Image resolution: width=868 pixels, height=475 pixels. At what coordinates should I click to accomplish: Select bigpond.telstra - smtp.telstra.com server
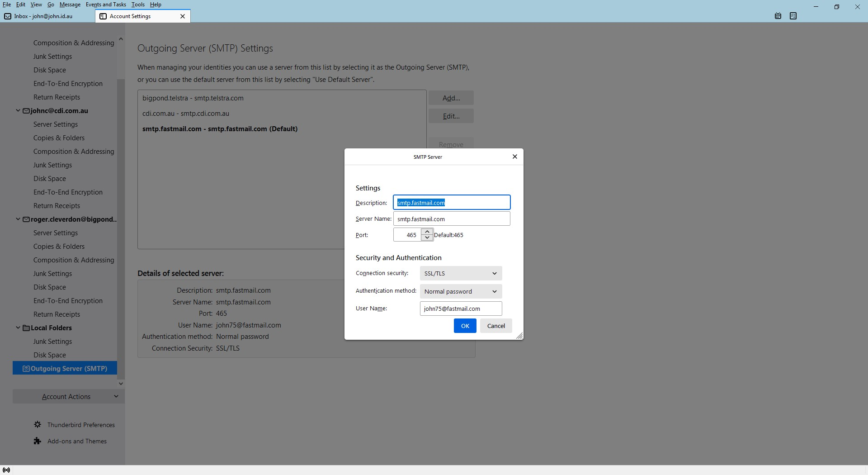pyautogui.click(x=282, y=98)
